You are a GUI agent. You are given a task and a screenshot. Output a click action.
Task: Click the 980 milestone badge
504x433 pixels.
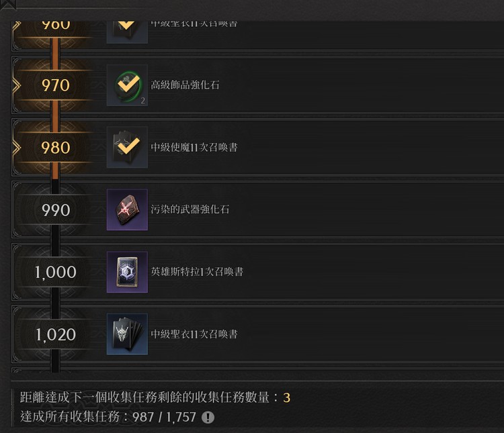55,148
